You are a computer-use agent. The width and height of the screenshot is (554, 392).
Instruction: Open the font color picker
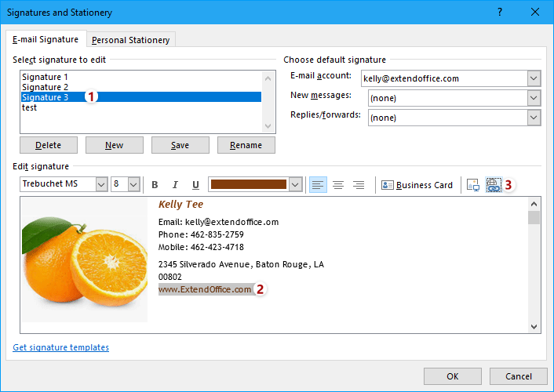(x=295, y=185)
